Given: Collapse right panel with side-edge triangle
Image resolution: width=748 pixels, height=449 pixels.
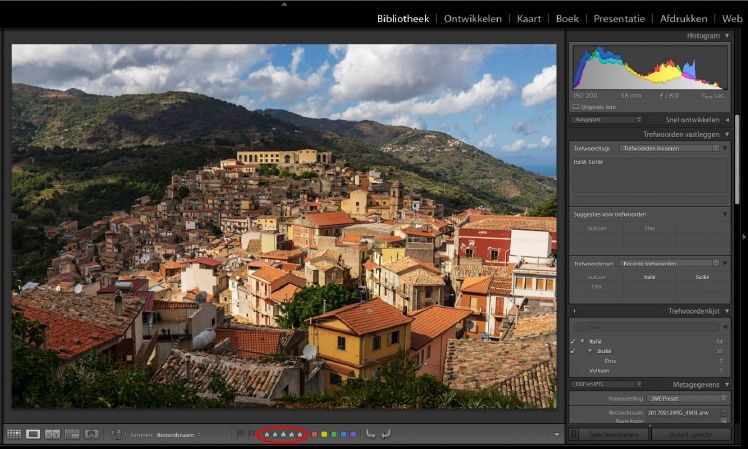Looking at the screenshot, I should point(744,237).
